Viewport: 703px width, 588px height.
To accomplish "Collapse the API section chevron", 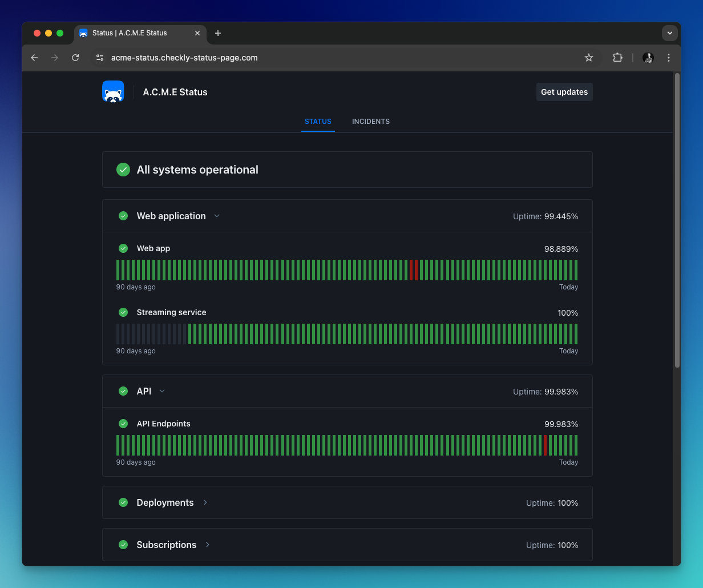I will point(162,391).
